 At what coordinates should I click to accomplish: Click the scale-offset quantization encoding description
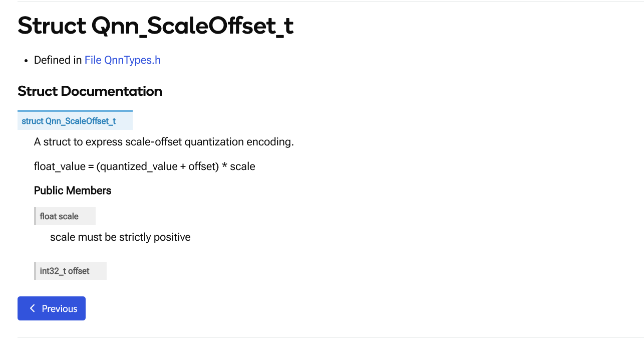tap(164, 142)
